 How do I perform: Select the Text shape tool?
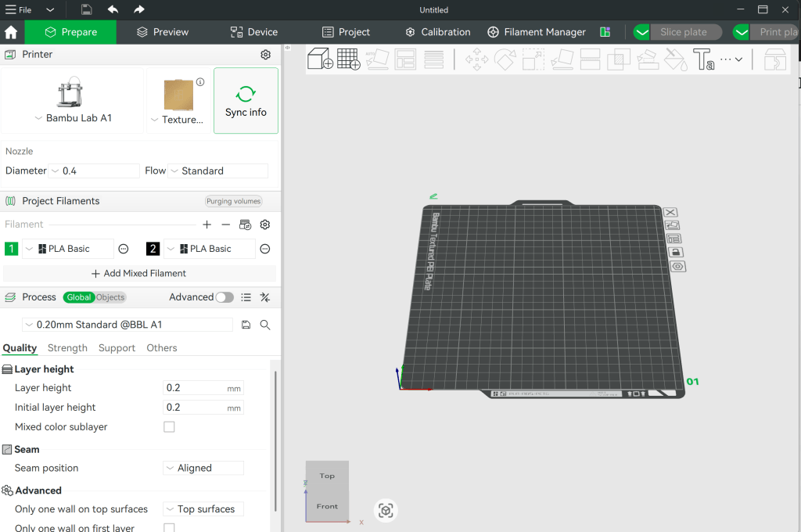tap(703, 59)
